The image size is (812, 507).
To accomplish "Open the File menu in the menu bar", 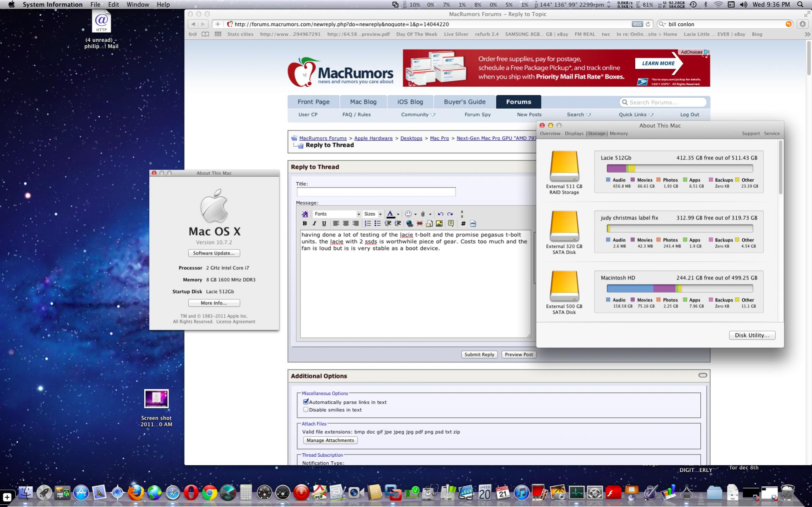I will 95,5.
